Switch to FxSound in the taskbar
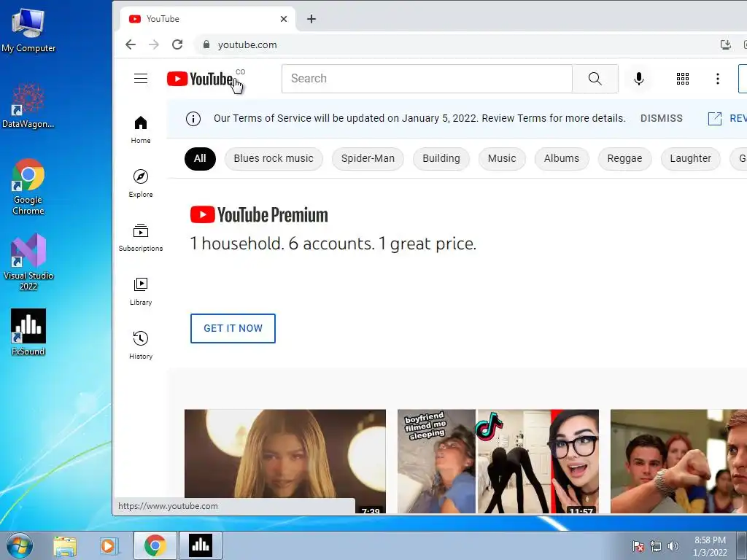Screen dimensions: 747x560 click(200, 545)
